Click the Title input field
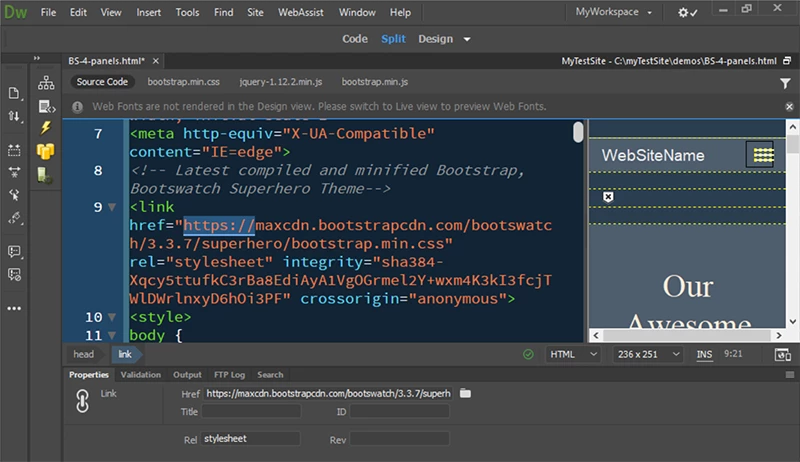800x462 pixels. pyautogui.click(x=251, y=412)
